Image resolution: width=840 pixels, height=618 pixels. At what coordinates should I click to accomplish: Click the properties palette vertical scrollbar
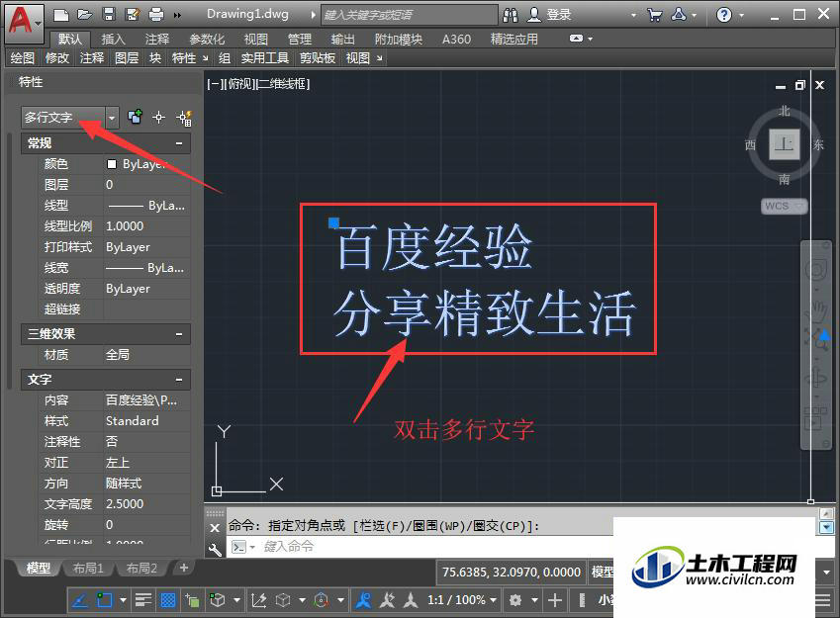(9, 260)
